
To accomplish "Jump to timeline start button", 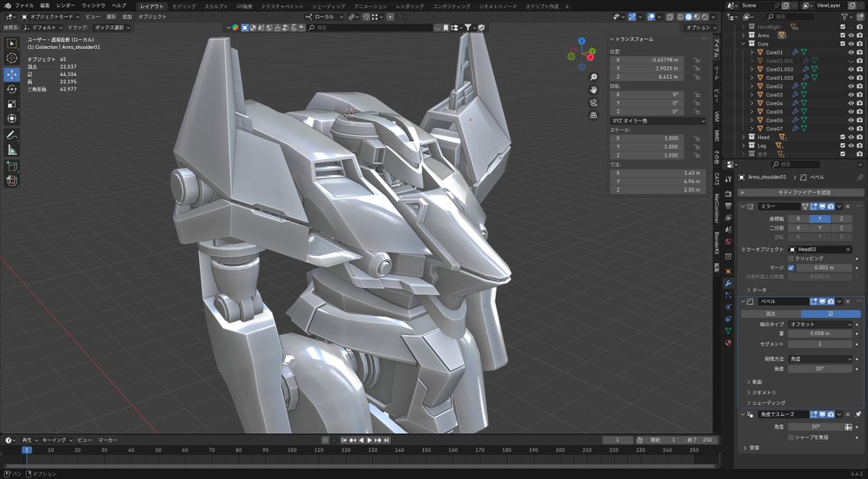I will click(344, 440).
